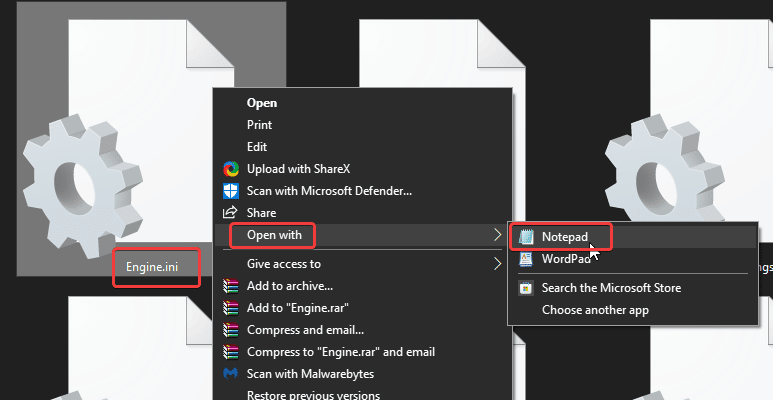Screen dimensions: 773x400
Task: Click the Microsoft Store icon in submenu
Action: (x=526, y=288)
